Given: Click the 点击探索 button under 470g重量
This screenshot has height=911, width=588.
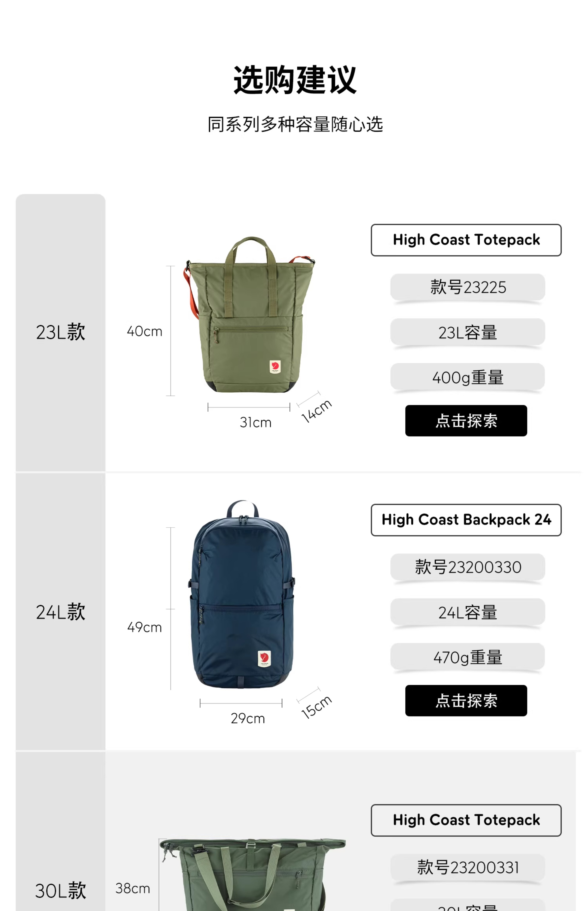Looking at the screenshot, I should pyautogui.click(x=466, y=701).
